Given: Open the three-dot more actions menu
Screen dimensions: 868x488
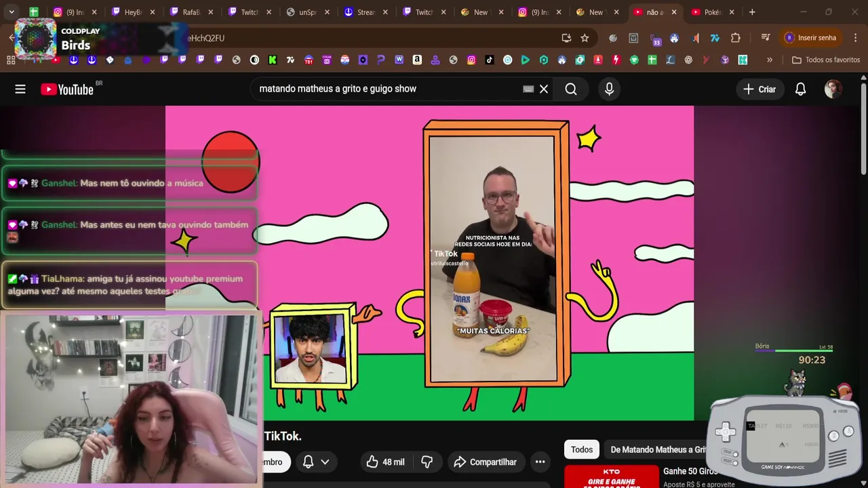Looking at the screenshot, I should tap(540, 462).
